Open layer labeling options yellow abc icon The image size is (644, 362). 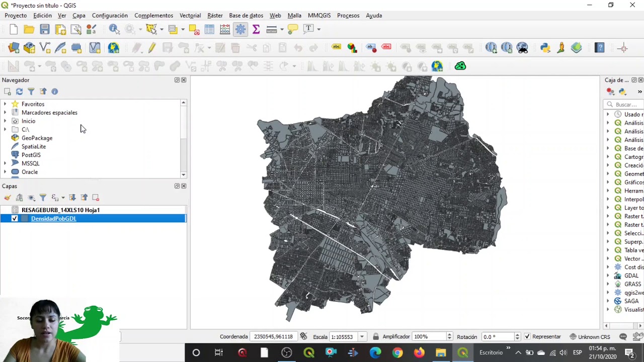pyautogui.click(x=336, y=47)
